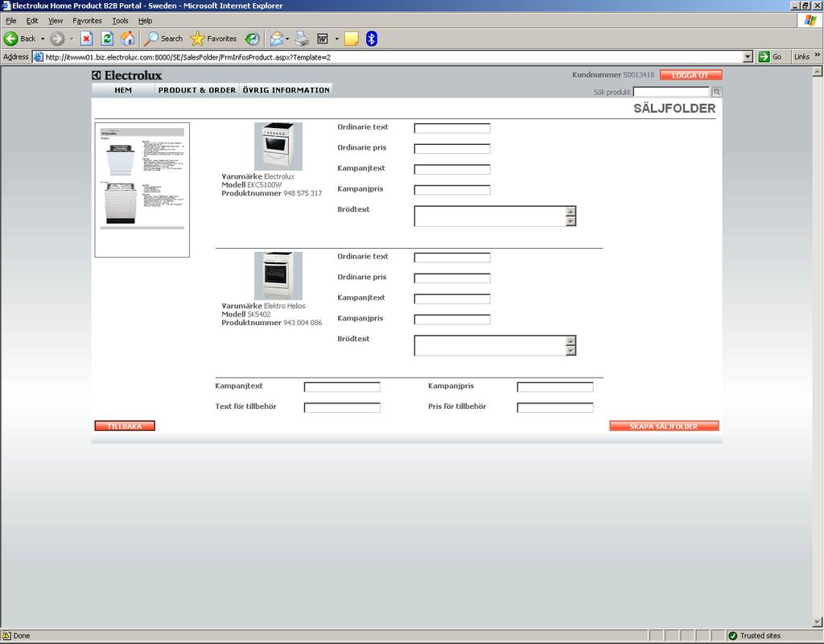Open the Edit menu
824x644 pixels.
coord(32,21)
